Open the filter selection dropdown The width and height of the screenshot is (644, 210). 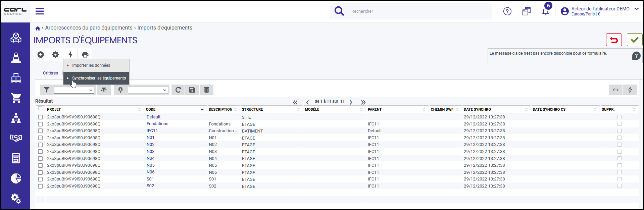(x=74, y=90)
